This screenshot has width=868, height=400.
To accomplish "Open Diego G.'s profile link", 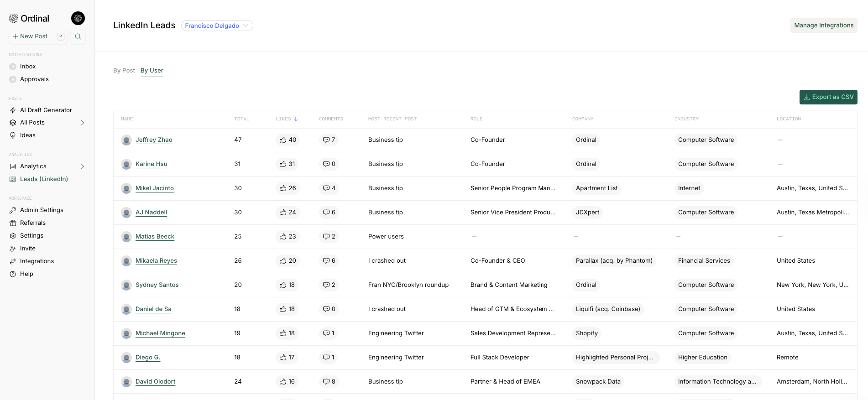I will (148, 358).
